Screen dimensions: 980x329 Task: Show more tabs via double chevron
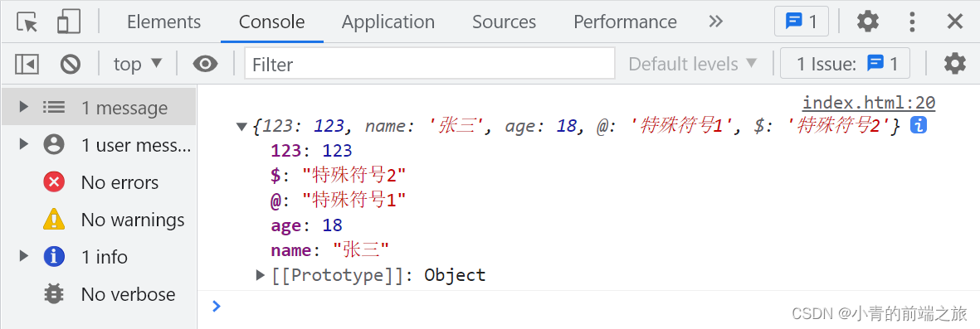[x=715, y=22]
